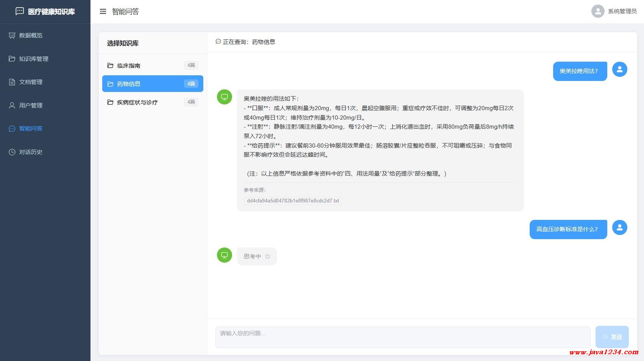Click the user avatar next to 奥美拉唑用法
The width and height of the screenshot is (644, 361).
tap(619, 70)
